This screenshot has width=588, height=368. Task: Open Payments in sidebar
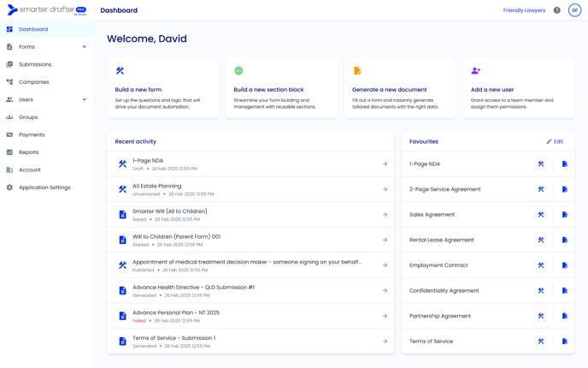(47, 135)
